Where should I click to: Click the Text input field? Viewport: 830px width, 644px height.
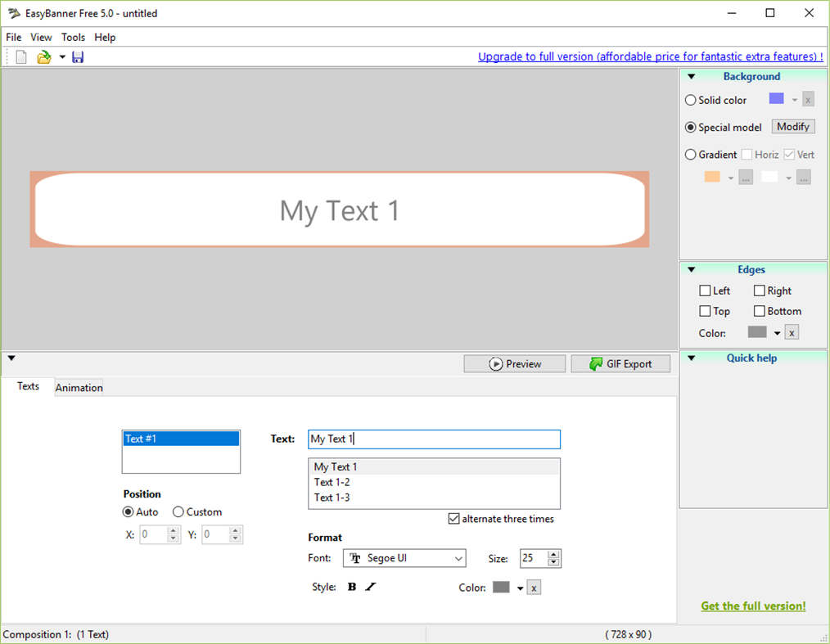[x=434, y=439]
